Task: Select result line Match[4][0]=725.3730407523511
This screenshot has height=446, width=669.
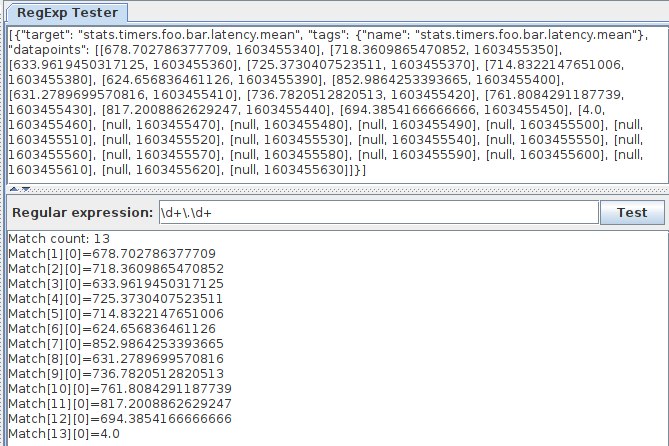Action: [115, 299]
